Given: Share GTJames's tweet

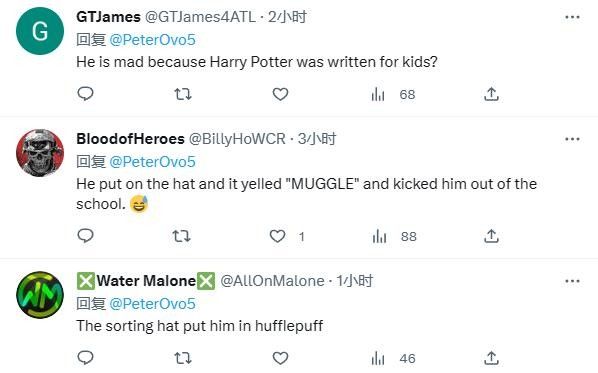Looking at the screenshot, I should [x=491, y=94].
